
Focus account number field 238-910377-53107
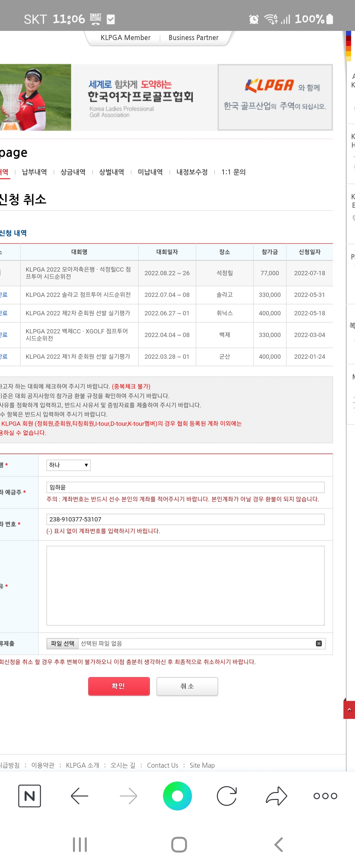[x=185, y=519]
